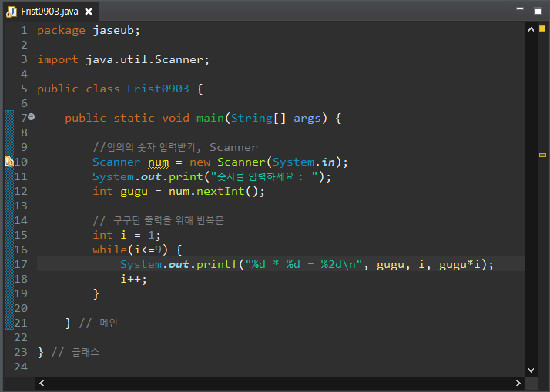
Task: Click the horizontal scrollbar left arrow
Action: 42,384
